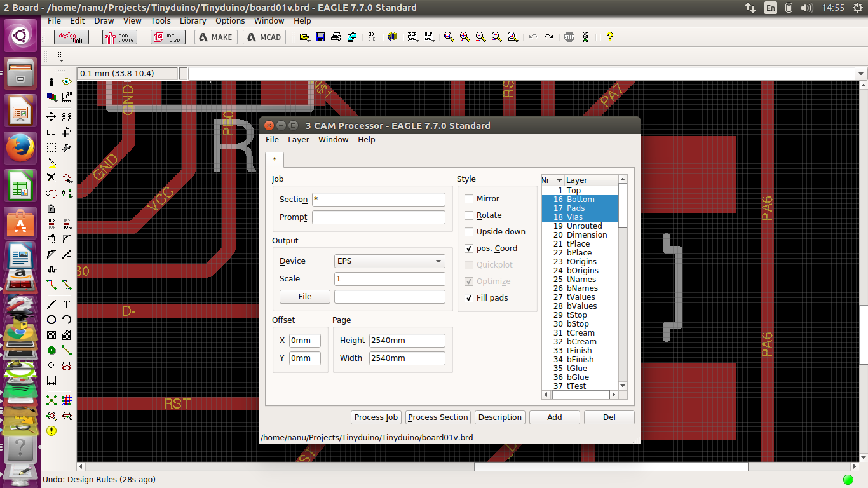Open the grid settings dropdown icon

click(58, 57)
